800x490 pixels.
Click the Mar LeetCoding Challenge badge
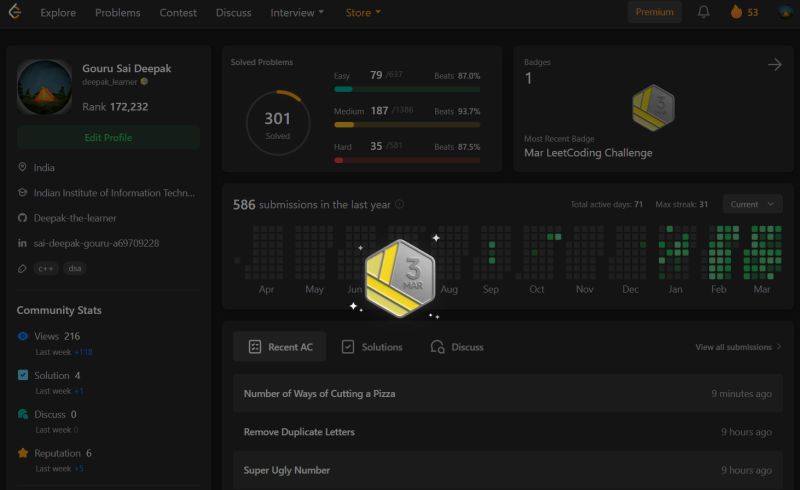tap(654, 108)
